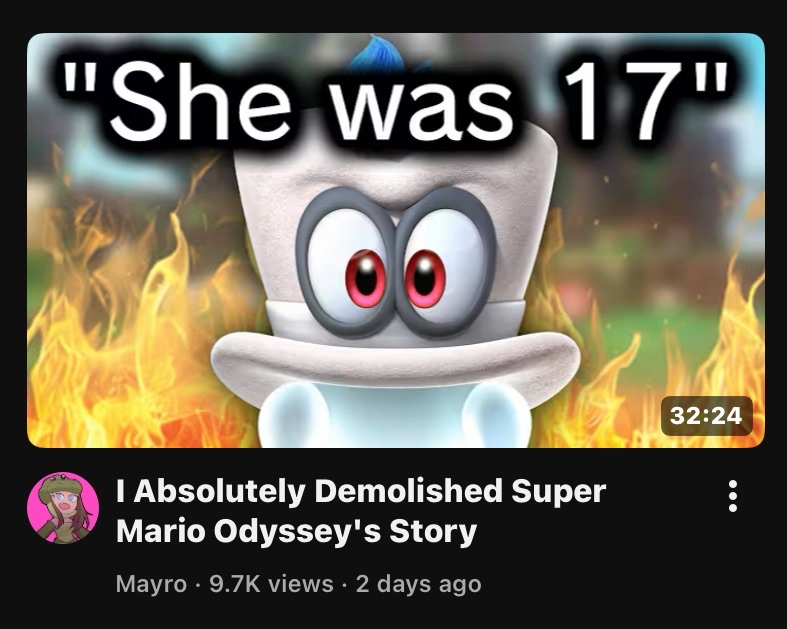Image resolution: width=787 pixels, height=629 pixels.
Task: Click the blue tuft above the thumbnail text
Action: pos(377,52)
